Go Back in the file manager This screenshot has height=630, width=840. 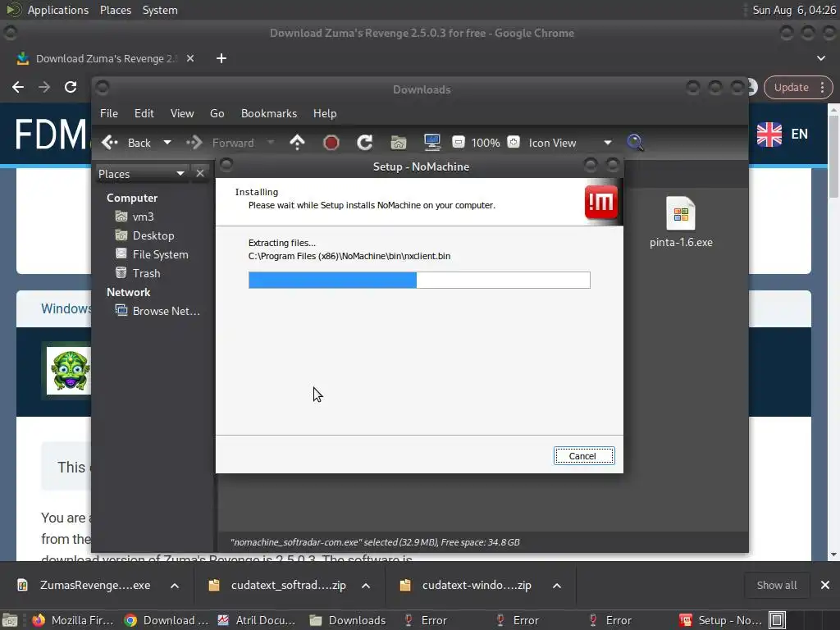coord(126,143)
